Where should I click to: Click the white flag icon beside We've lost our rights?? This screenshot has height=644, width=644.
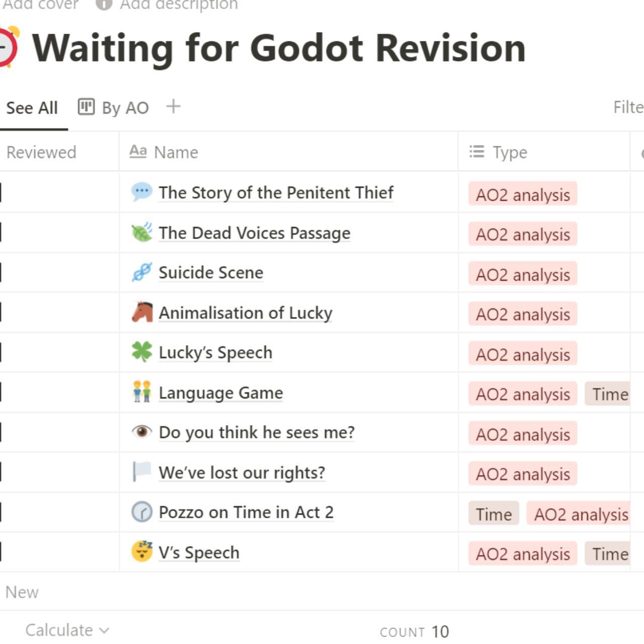(141, 472)
